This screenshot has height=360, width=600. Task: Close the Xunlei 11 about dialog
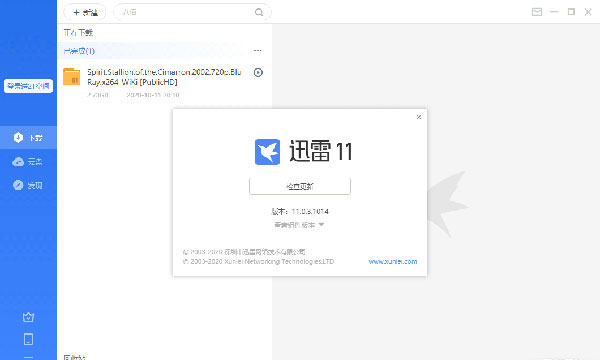point(419,117)
